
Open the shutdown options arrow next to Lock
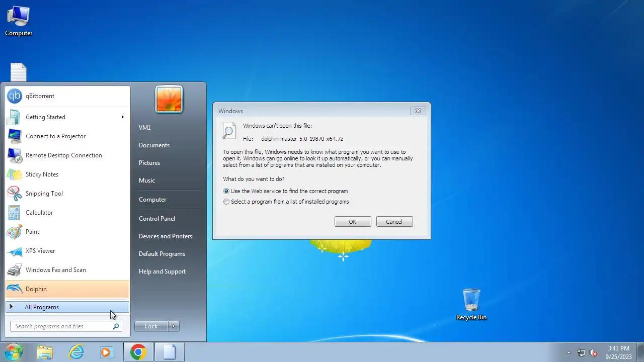tap(174, 326)
